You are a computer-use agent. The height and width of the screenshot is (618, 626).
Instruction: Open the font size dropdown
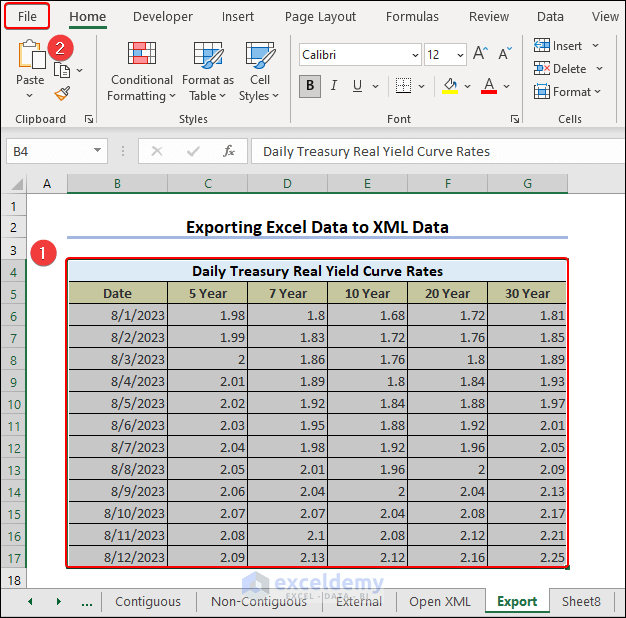(459, 55)
